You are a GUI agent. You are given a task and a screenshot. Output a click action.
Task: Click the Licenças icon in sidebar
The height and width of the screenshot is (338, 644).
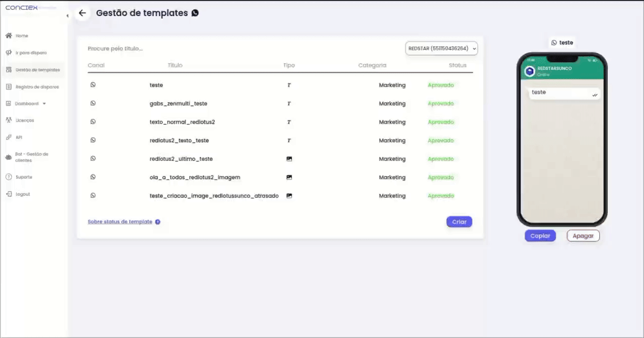point(9,120)
